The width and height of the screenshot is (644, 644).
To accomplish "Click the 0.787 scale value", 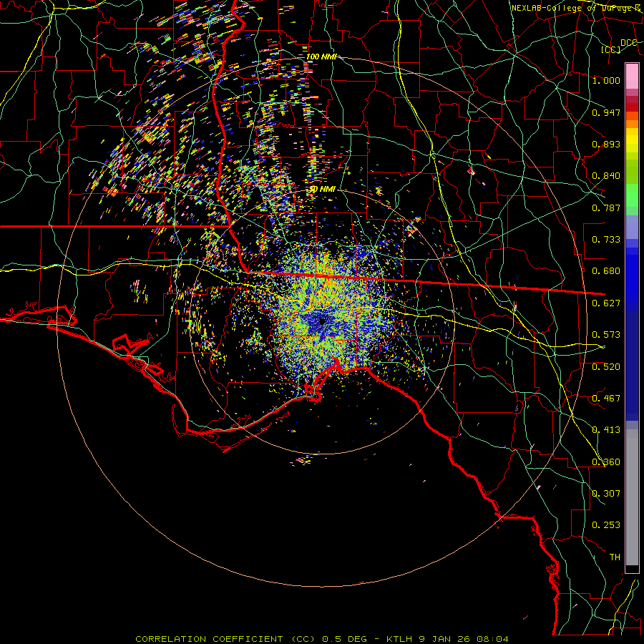I will pyautogui.click(x=606, y=208).
